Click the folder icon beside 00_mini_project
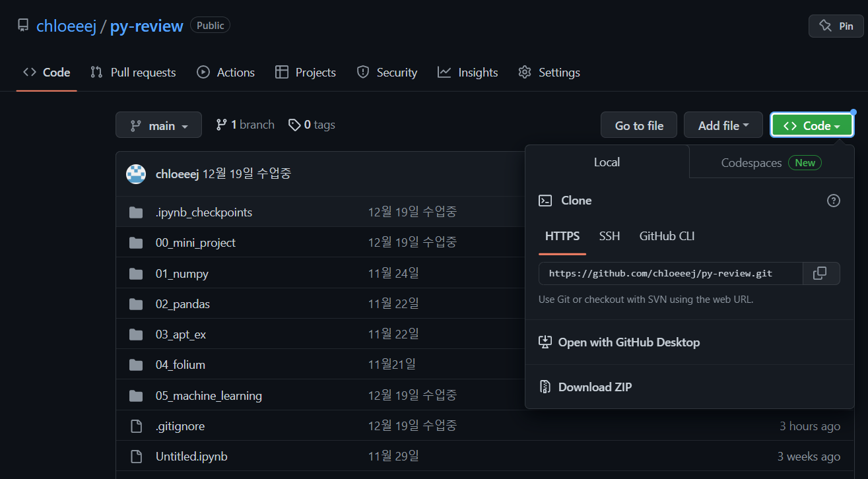The height and width of the screenshot is (479, 868). (x=136, y=243)
